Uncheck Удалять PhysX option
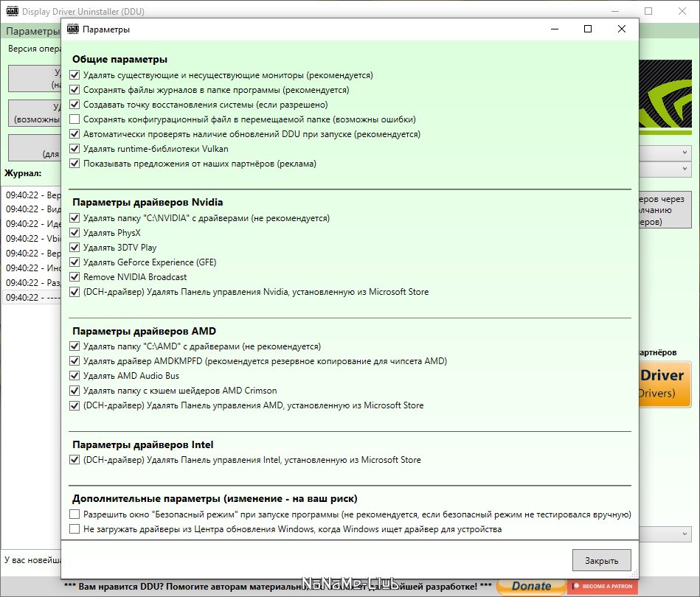Image resolution: width=700 pixels, height=597 pixels. tap(74, 233)
